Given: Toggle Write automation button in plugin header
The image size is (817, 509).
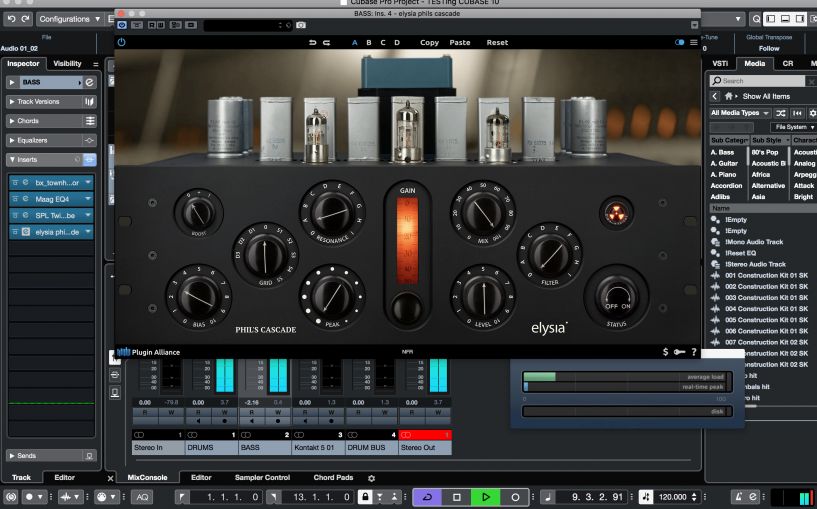Looking at the screenshot, I should tap(160, 25).
